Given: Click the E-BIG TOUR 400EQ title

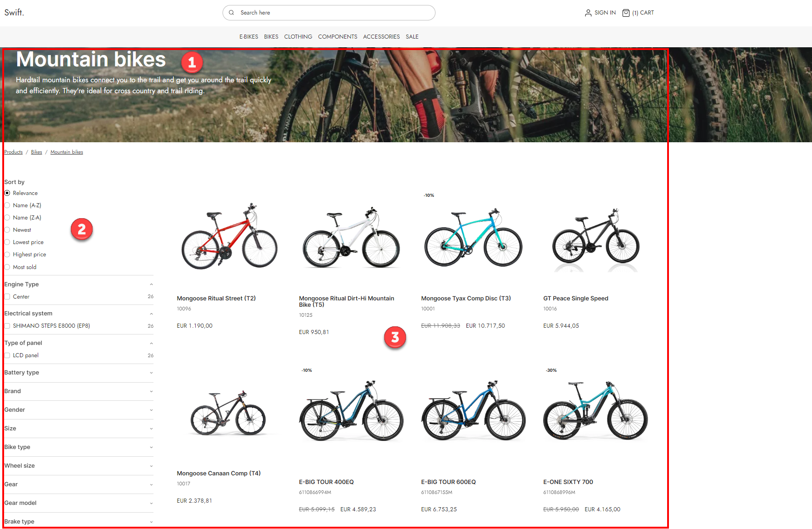Looking at the screenshot, I should [x=326, y=482].
